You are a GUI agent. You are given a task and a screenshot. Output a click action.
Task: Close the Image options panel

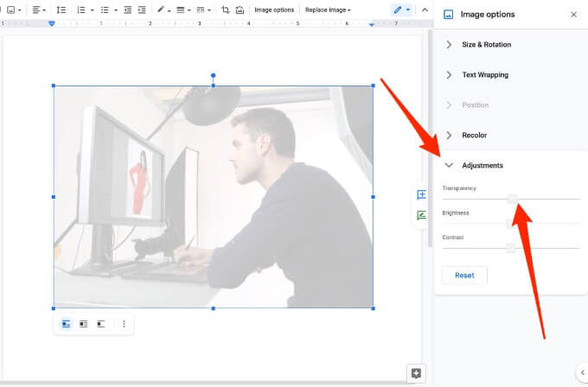pyautogui.click(x=573, y=15)
